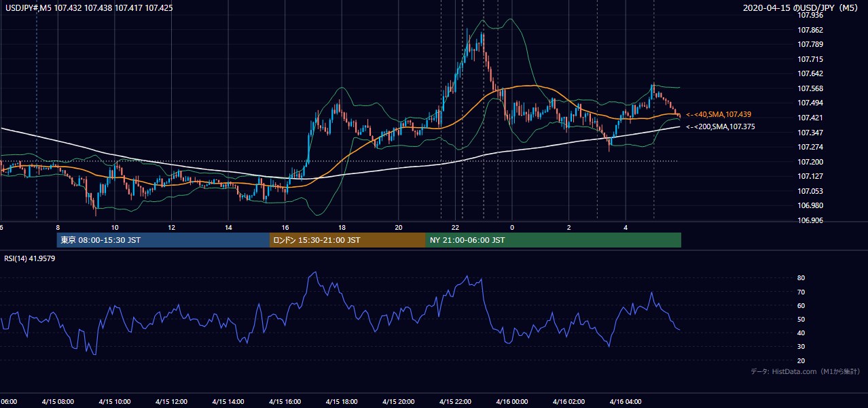Screen dimensions: 868x408
Task: Click RSI scale label 60
Action: tap(801, 305)
